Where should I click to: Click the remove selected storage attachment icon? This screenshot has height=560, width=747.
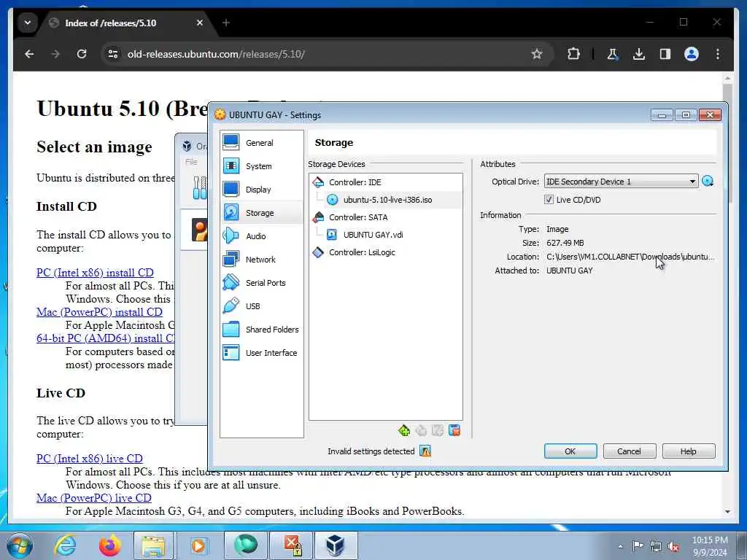(x=454, y=430)
